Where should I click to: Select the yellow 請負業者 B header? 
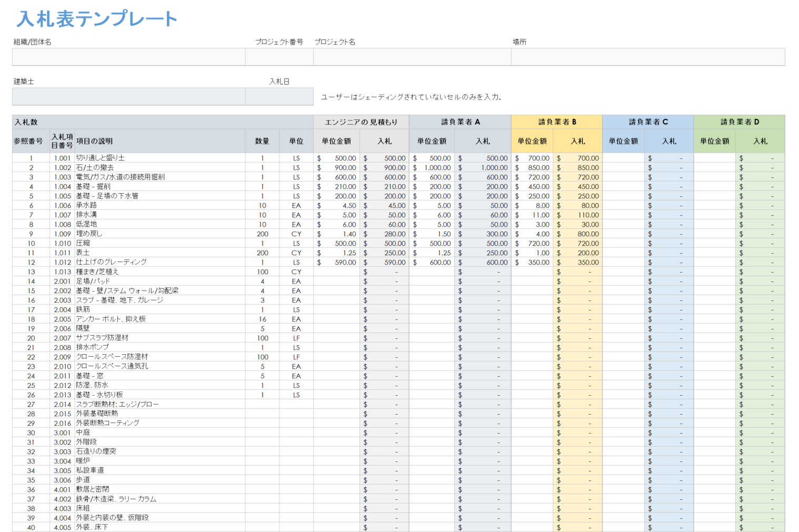point(557,122)
